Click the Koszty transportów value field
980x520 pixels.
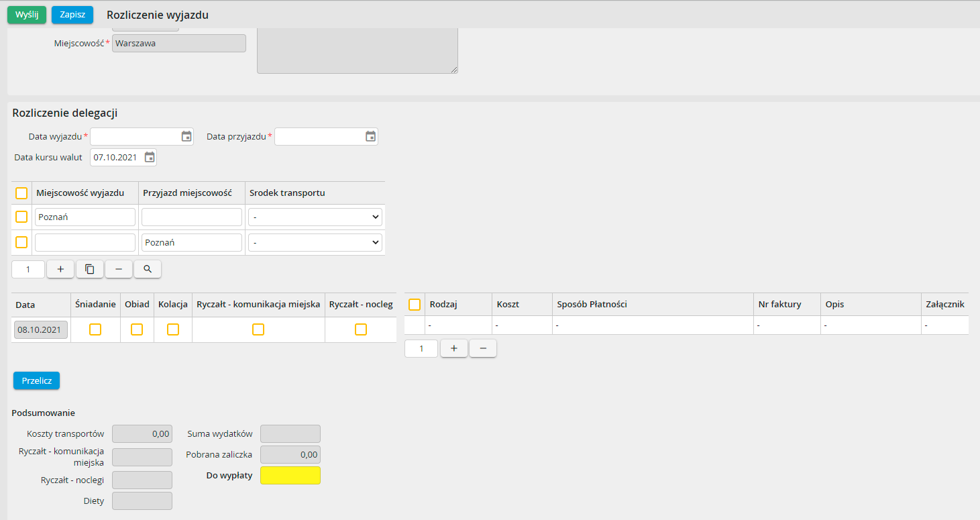142,433
